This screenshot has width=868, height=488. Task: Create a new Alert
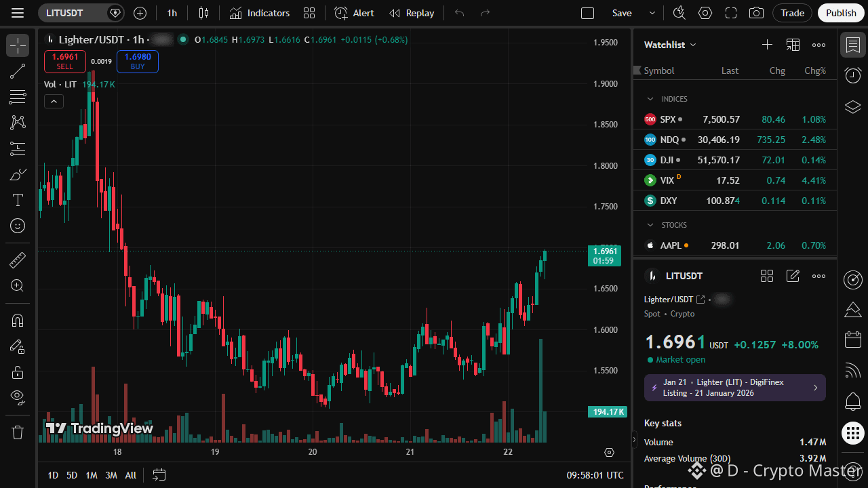pos(354,13)
